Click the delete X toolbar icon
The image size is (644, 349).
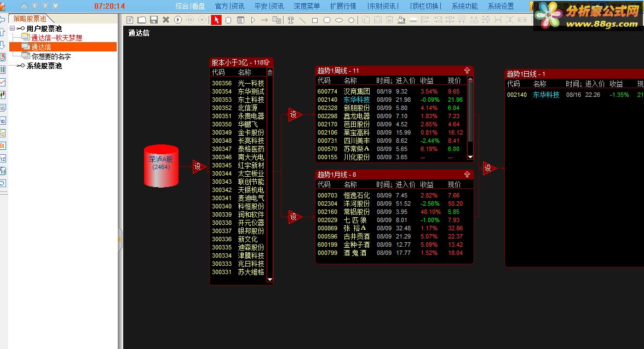pos(166,20)
